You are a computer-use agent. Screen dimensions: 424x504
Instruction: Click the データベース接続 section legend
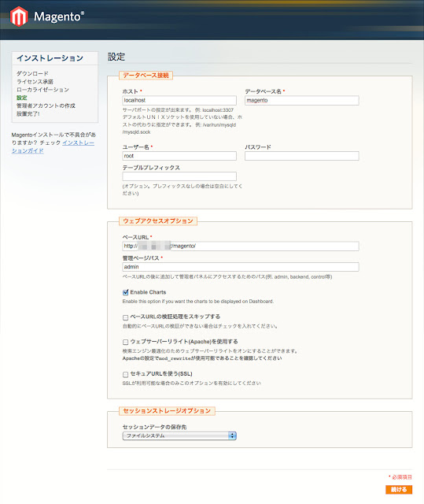click(146, 76)
